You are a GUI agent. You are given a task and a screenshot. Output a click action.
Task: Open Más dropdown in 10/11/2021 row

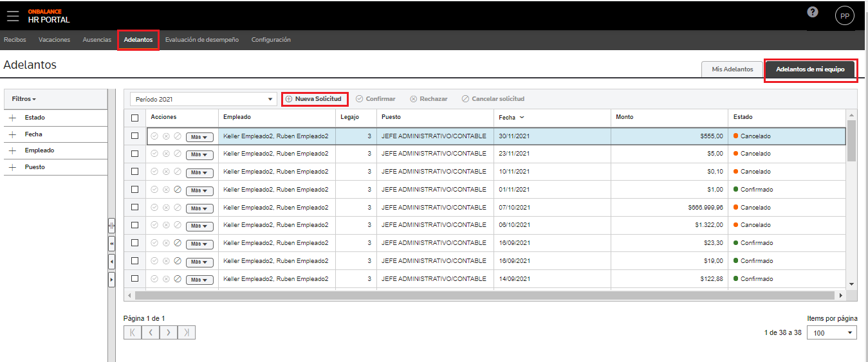click(199, 172)
